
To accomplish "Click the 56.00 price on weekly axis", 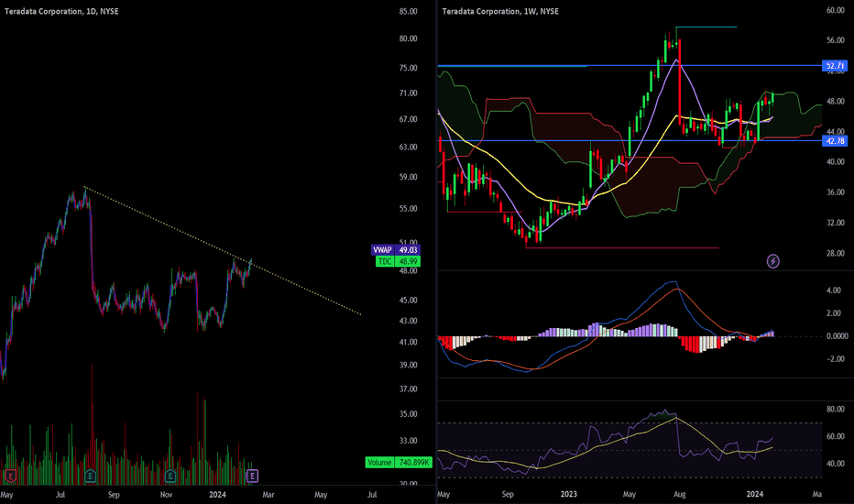I will (836, 40).
